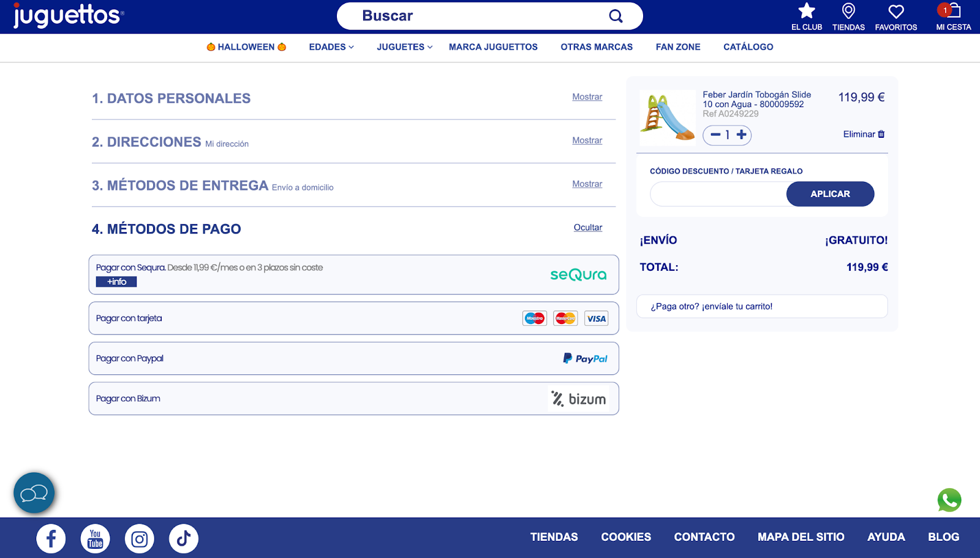Select Pagar con Paypal payment option
The width and height of the screenshot is (980, 558).
coord(353,358)
